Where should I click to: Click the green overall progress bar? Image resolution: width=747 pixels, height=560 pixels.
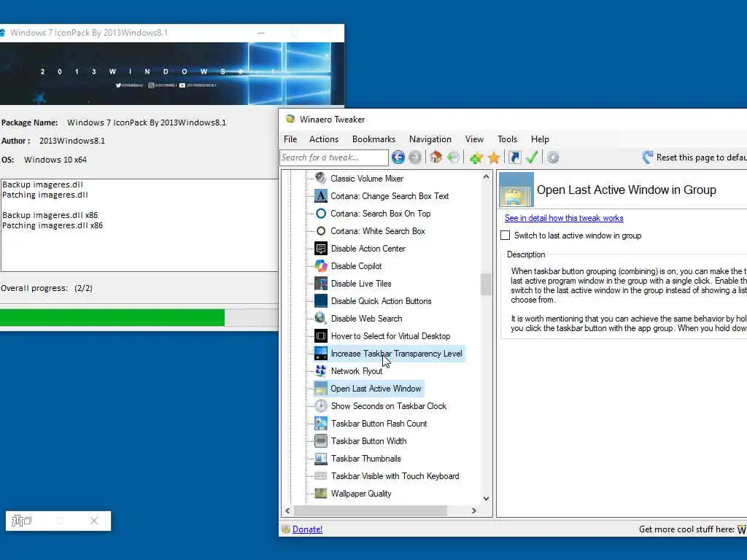click(112, 318)
